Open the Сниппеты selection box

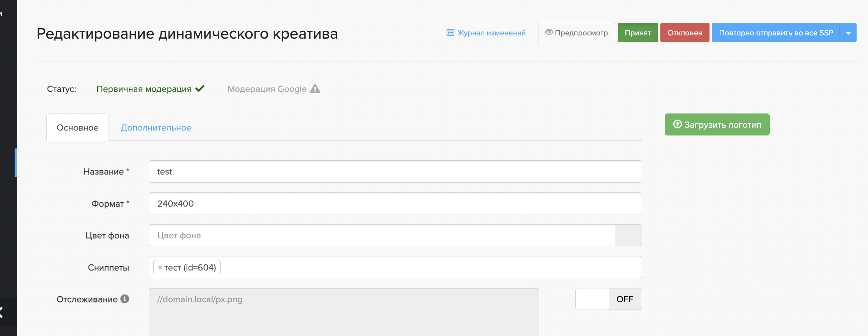tap(431, 267)
